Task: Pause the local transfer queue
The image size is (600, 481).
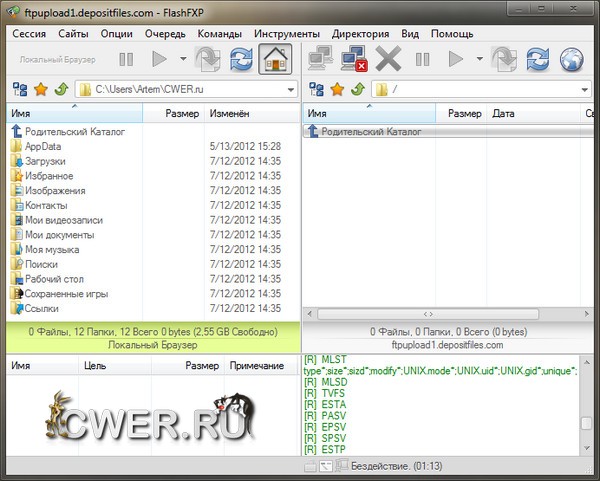Action: [127, 59]
